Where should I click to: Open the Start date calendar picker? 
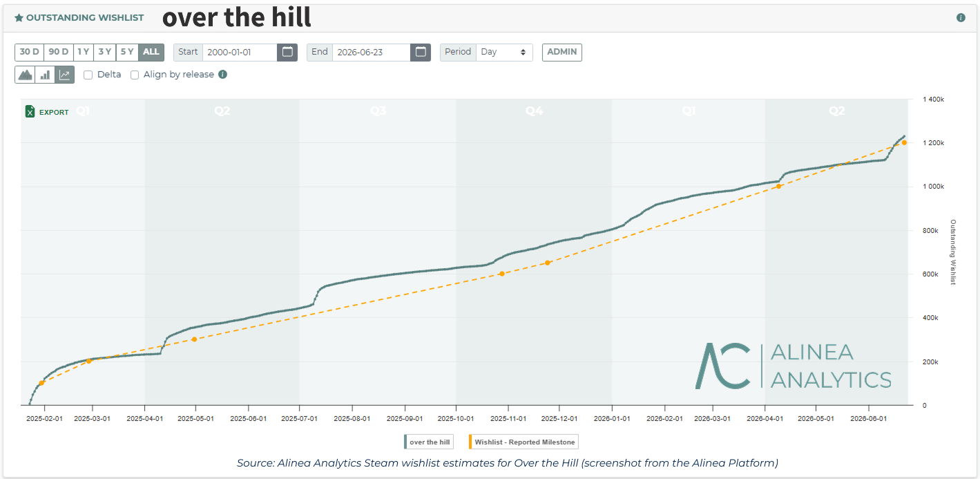pos(287,52)
